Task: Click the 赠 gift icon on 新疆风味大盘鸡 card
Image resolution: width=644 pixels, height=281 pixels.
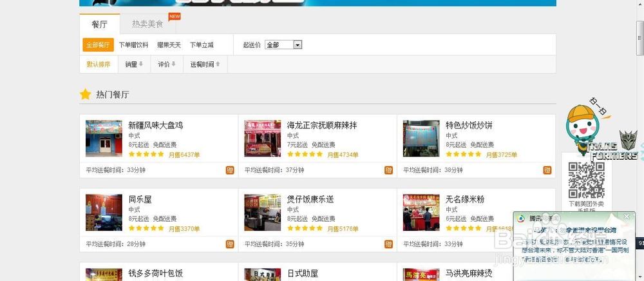Action: tap(230, 170)
